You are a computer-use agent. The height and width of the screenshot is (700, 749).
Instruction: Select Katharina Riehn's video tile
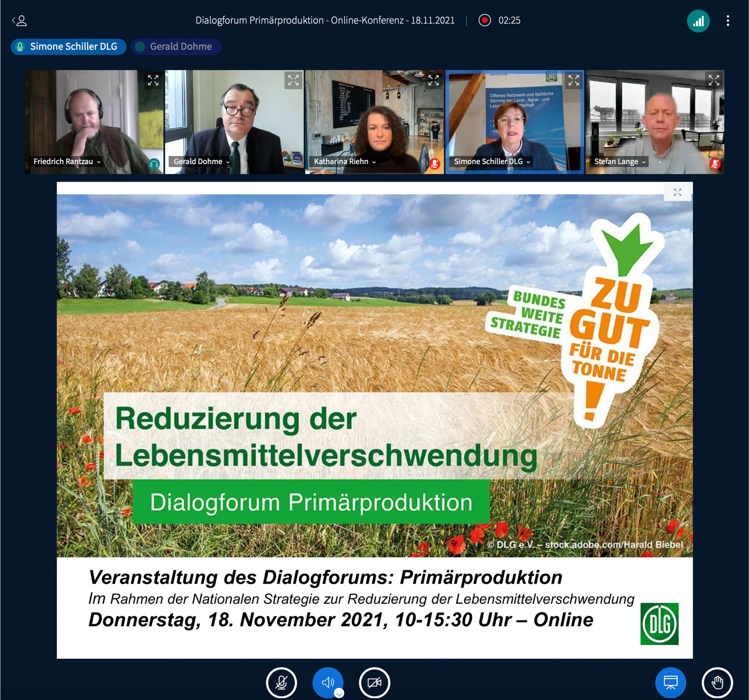coord(374,122)
